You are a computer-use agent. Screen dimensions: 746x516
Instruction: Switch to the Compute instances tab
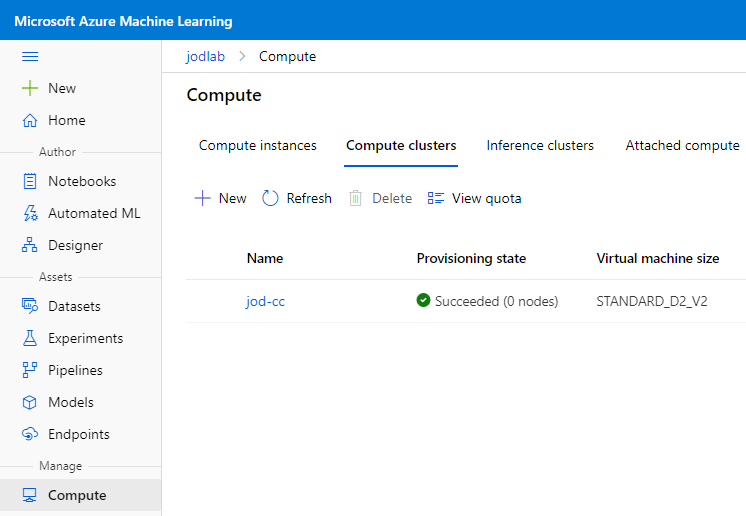[x=257, y=146]
